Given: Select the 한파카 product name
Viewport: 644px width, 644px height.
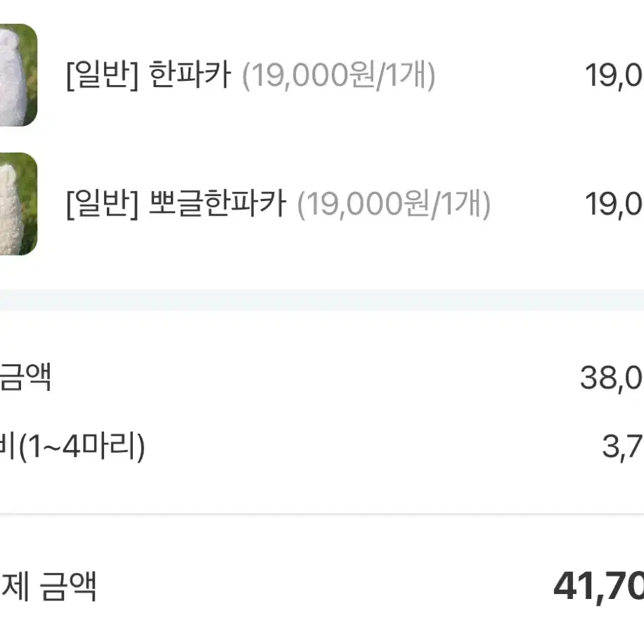Looking at the screenshot, I should coord(190,75).
